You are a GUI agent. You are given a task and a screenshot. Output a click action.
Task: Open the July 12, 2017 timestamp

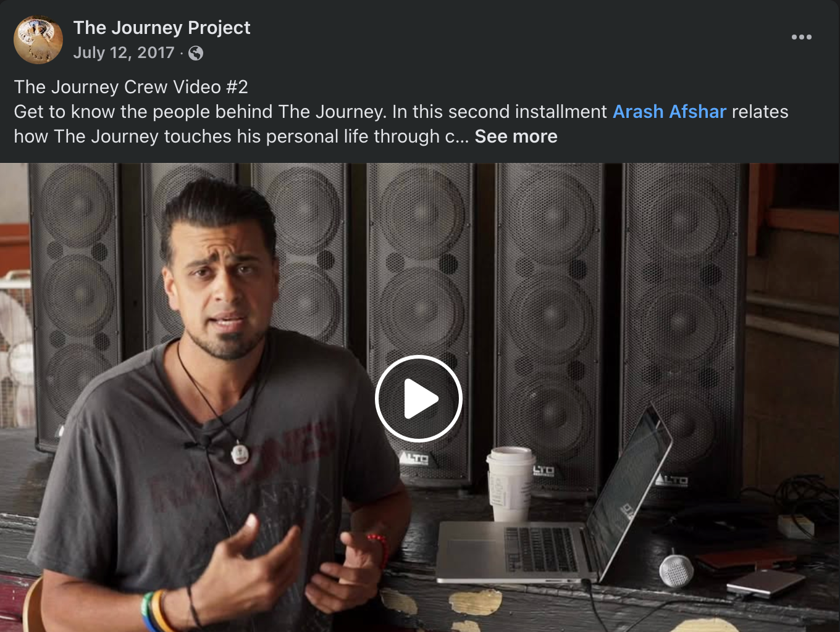point(124,53)
